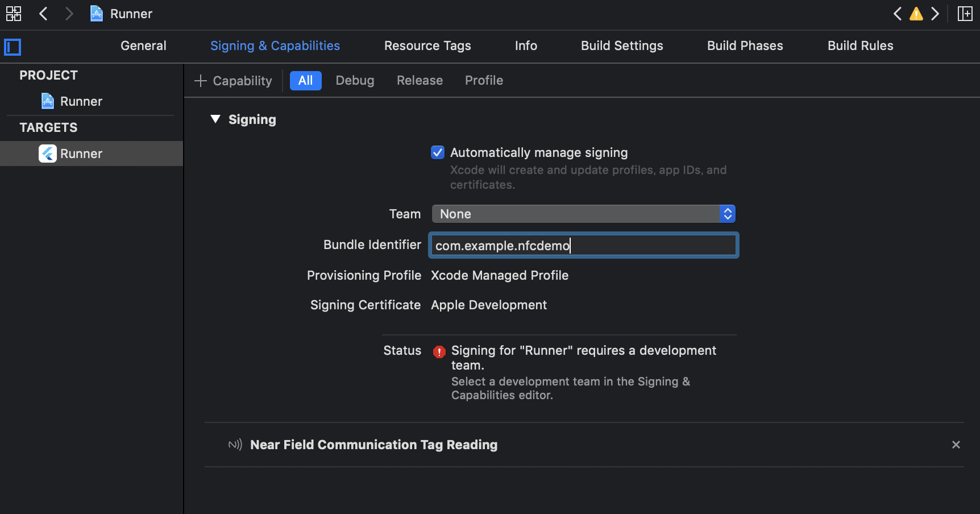Switch to Build Rules tab

860,46
